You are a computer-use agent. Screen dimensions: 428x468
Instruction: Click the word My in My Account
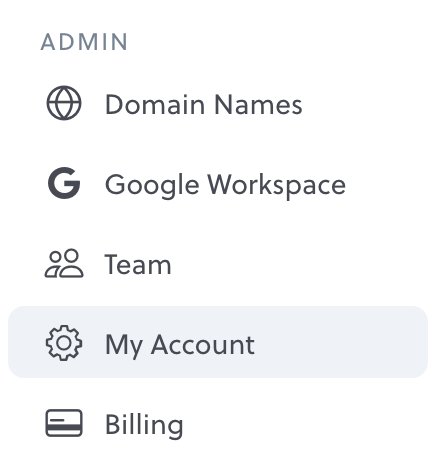click(x=124, y=346)
